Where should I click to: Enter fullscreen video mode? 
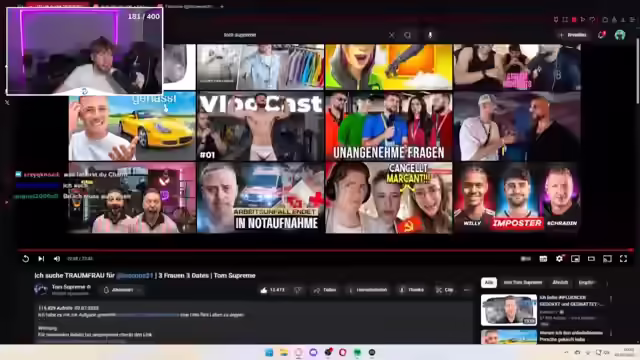click(623, 259)
